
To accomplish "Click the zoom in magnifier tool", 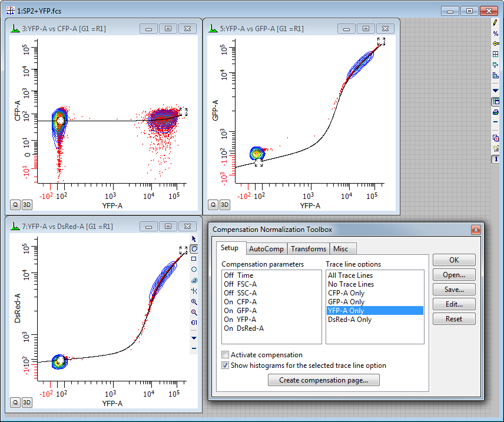I will 194,301.
